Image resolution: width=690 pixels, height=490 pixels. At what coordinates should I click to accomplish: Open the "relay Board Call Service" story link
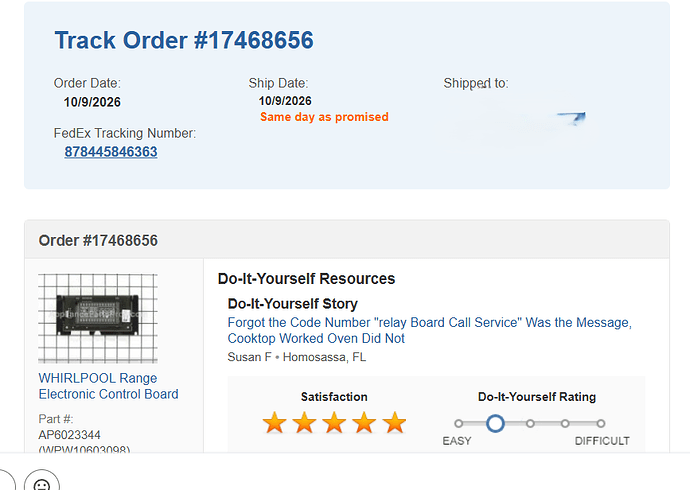point(429,330)
